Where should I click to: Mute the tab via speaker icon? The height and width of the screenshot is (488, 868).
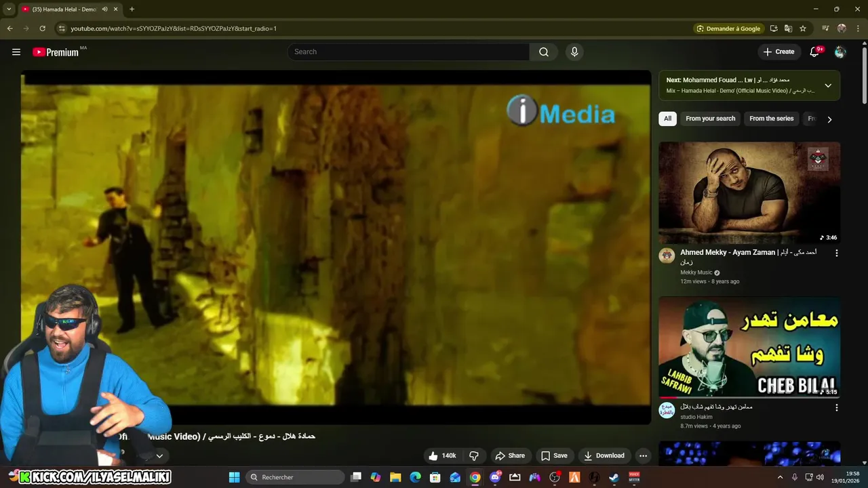[104, 9]
